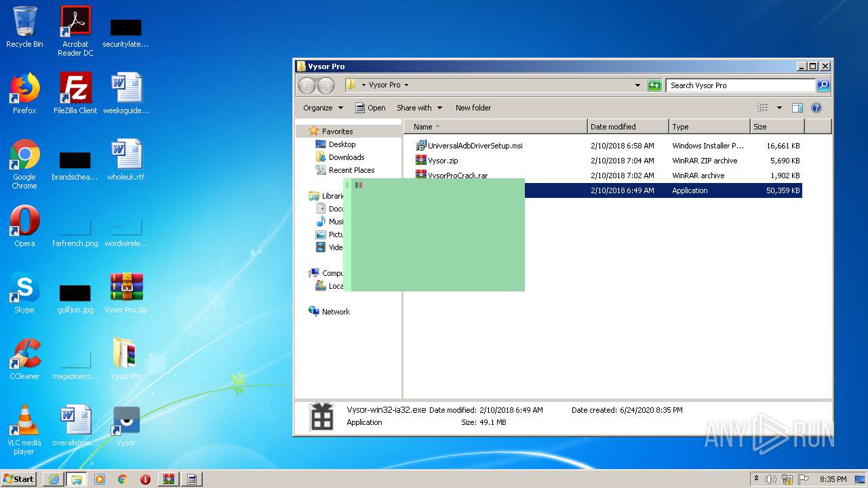Open CCleaner desktop shortcut
The image size is (868, 488).
(x=24, y=359)
